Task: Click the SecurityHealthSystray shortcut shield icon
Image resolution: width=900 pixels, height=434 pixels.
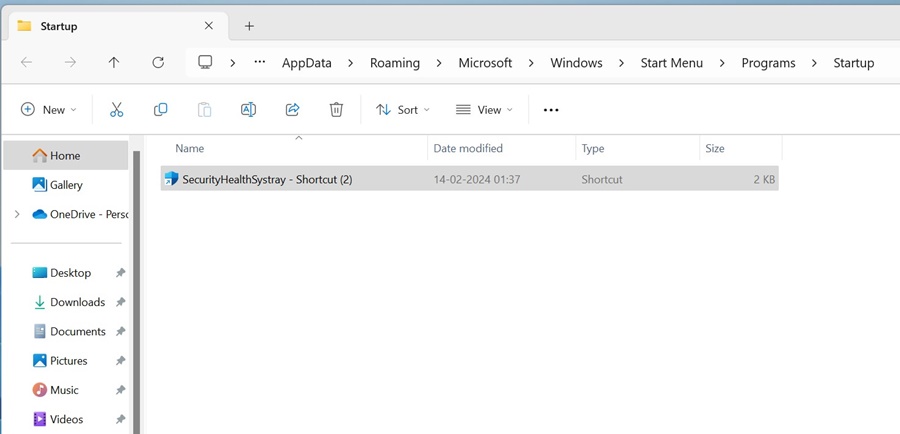Action: click(x=171, y=179)
